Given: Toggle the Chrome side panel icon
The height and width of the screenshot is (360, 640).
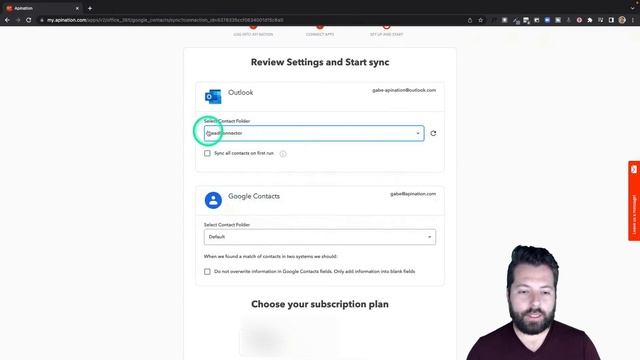Looking at the screenshot, I should [x=611, y=20].
